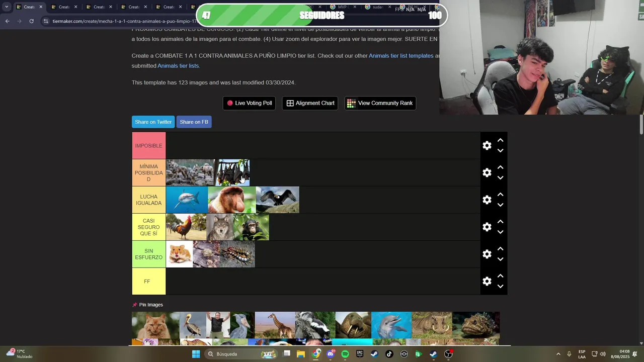This screenshot has width=644, height=362.
Task: Select the giraffe image in pool
Action: click(x=275, y=325)
